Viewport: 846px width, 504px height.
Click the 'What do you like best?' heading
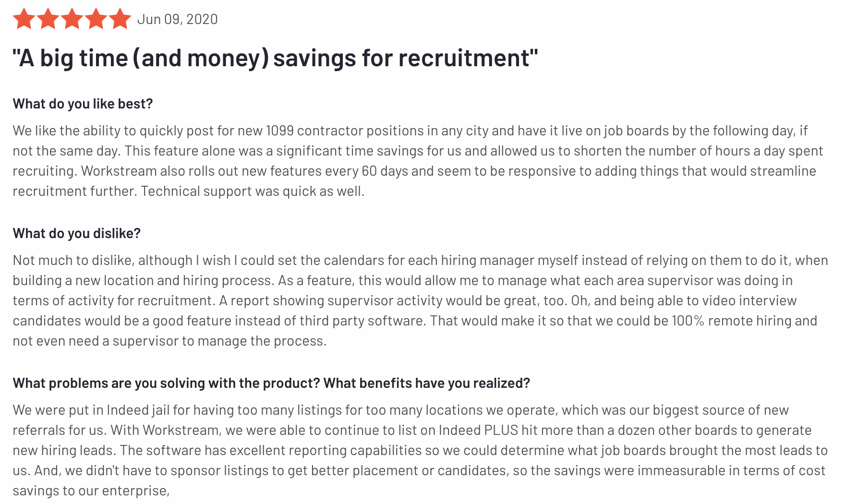[x=83, y=104]
